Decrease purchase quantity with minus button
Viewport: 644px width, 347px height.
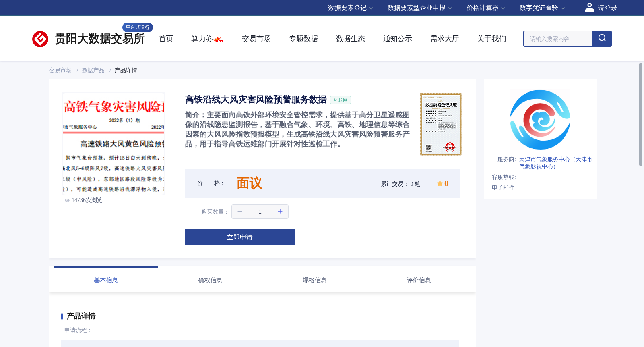point(240,212)
